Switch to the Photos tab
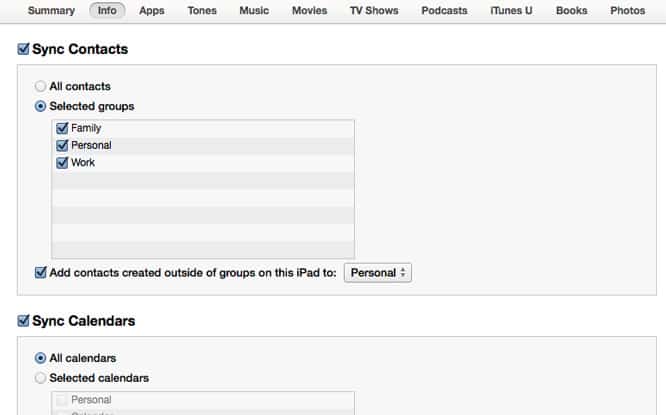 pyautogui.click(x=627, y=11)
